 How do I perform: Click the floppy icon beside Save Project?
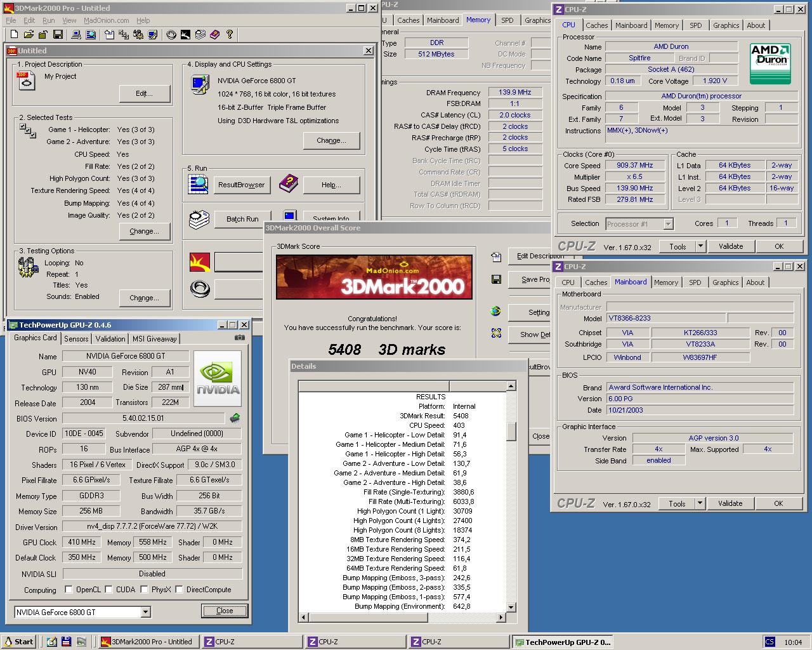point(496,279)
